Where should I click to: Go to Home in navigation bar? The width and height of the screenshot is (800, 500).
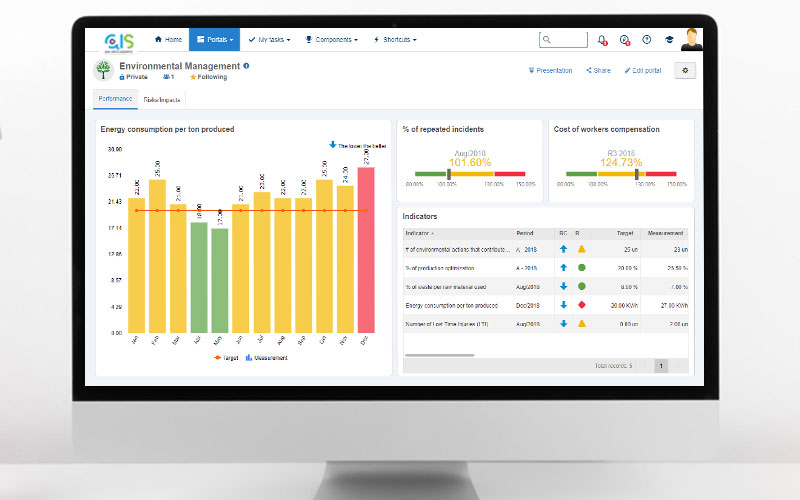tap(168, 40)
